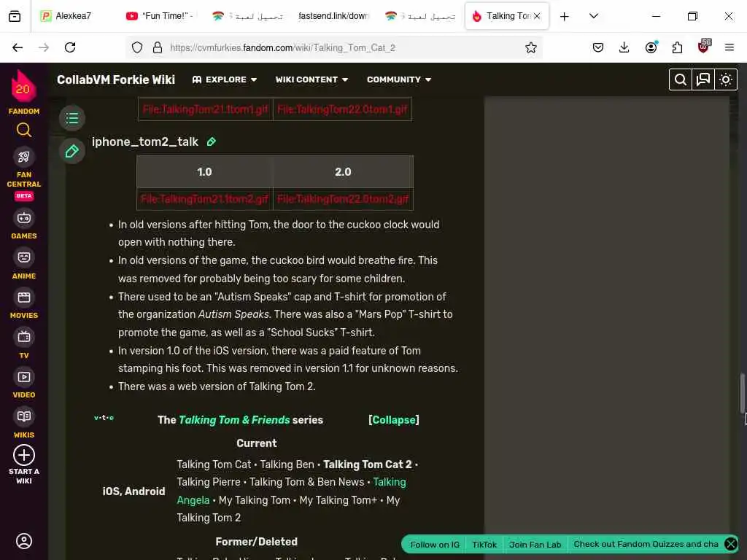747x560 pixels.
Task: Collapse the Talking Tom & Friends navbox
Action: point(393,420)
